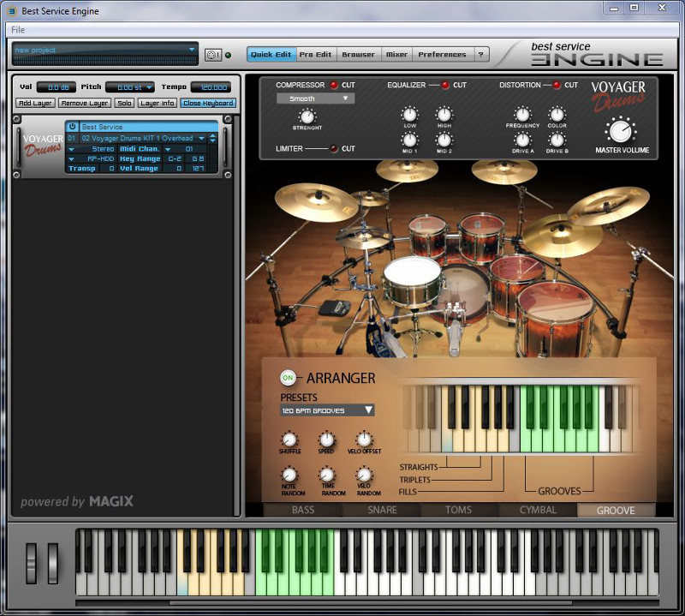The image size is (685, 616).
Task: Open the Pitch value dropdown arrow
Action: (x=149, y=87)
